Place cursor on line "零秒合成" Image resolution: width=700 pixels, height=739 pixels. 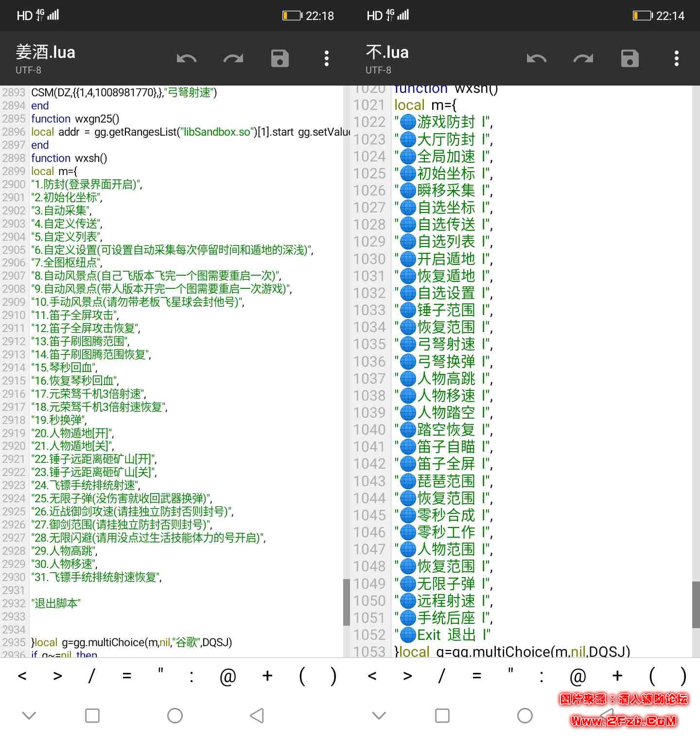pyautogui.click(x=443, y=515)
